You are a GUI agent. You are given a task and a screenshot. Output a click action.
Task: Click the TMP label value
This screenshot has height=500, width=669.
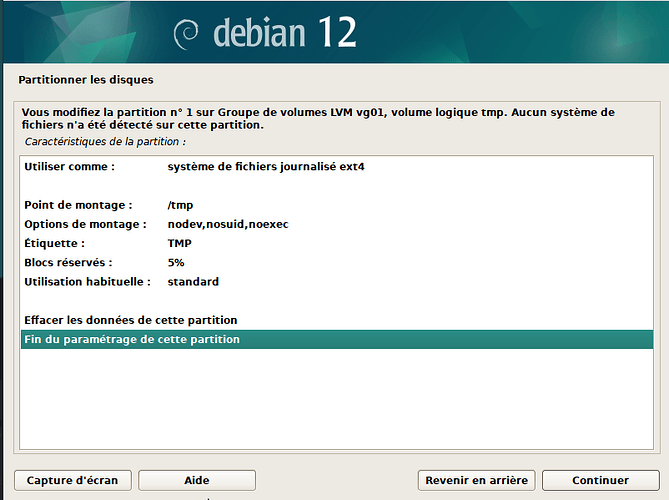pos(180,243)
